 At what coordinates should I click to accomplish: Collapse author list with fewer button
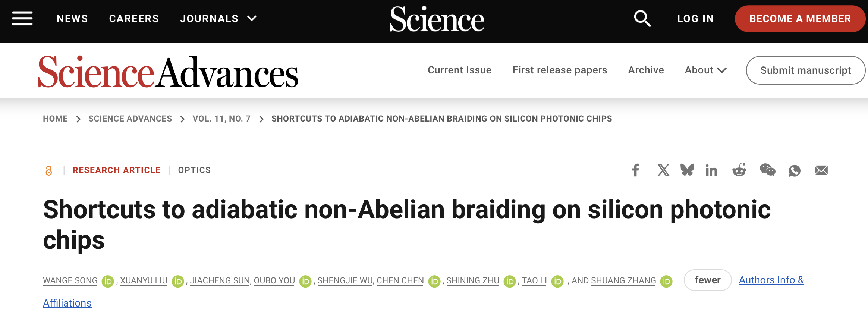(707, 280)
